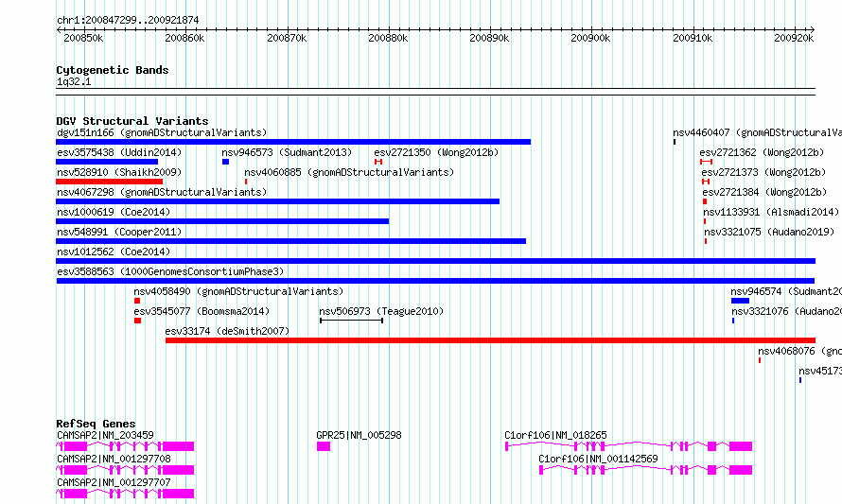
Task: Select nsv1012562 (Coe2014) label
Action: [x=114, y=252]
